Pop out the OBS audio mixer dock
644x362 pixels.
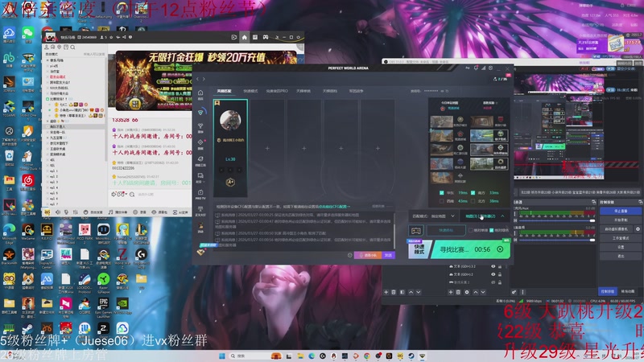pos(594,202)
